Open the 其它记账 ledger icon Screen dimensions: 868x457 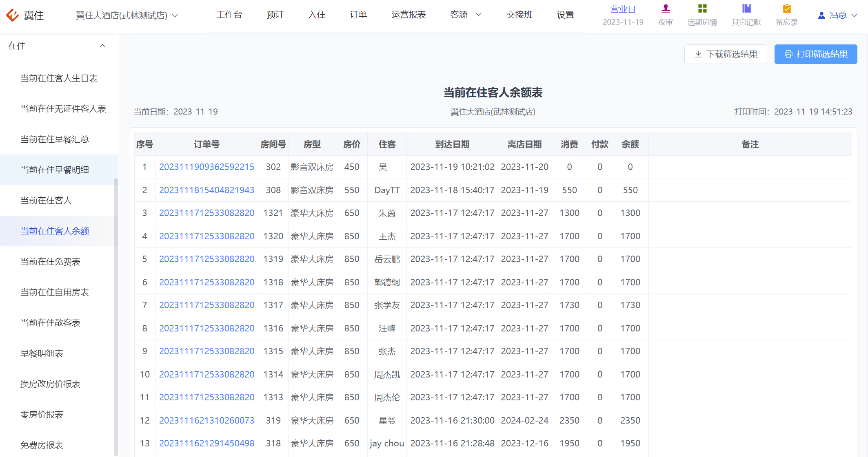(x=746, y=9)
